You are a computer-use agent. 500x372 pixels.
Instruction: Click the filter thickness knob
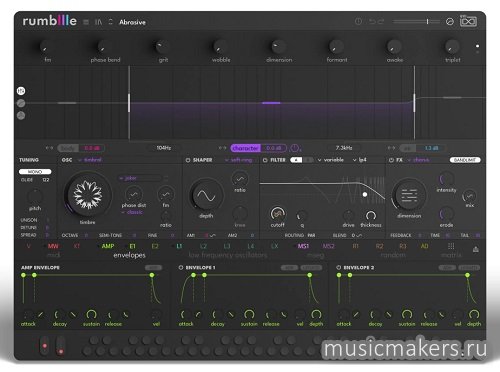coord(371,215)
